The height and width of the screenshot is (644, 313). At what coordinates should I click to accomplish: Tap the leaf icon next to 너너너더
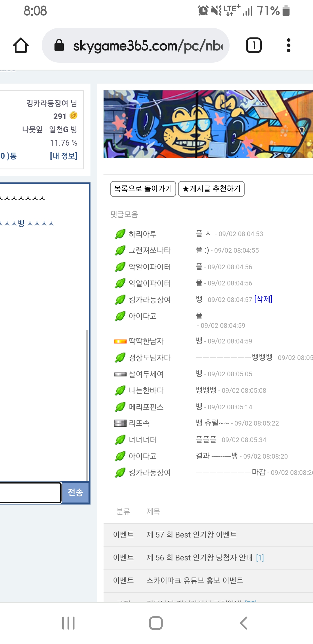coord(120,440)
